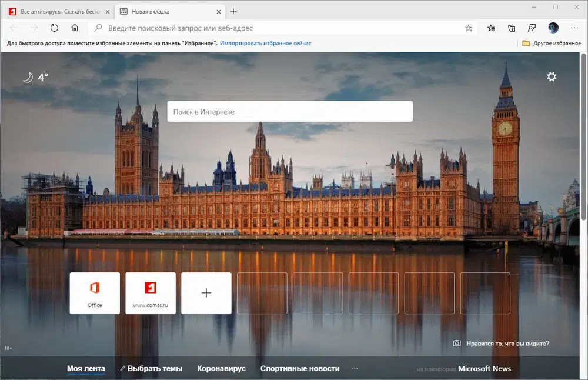Open the browser menu with three dots
The width and height of the screenshot is (588, 380).
[574, 28]
